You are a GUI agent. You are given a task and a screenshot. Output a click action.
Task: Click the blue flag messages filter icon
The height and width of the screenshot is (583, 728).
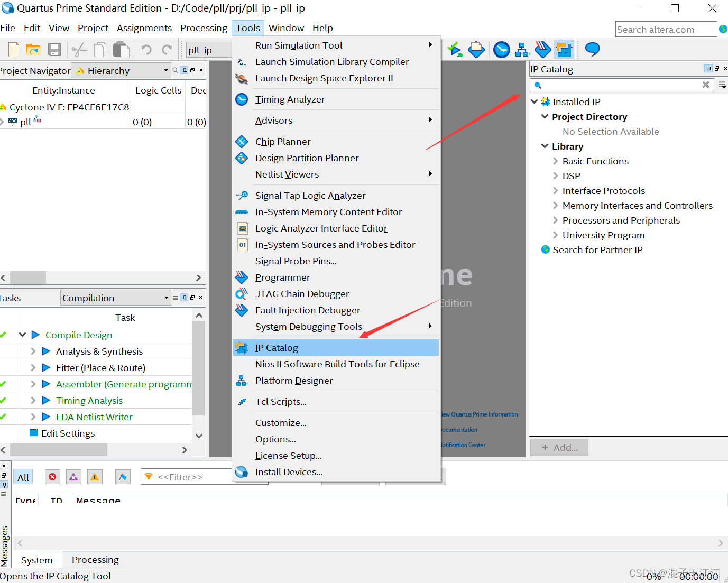(x=123, y=477)
